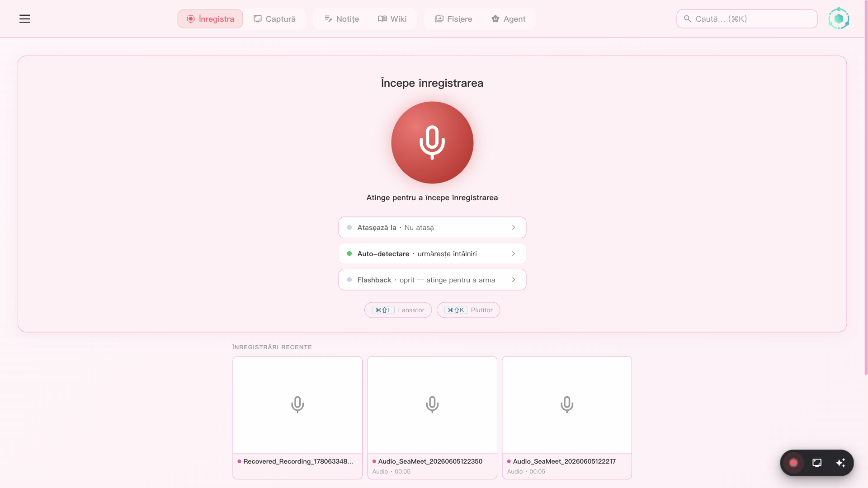
Task: Switch to the Captură tab
Action: (274, 19)
